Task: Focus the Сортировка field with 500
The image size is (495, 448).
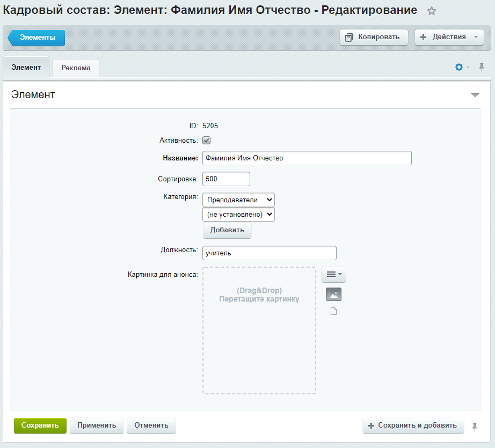Action: click(x=226, y=179)
